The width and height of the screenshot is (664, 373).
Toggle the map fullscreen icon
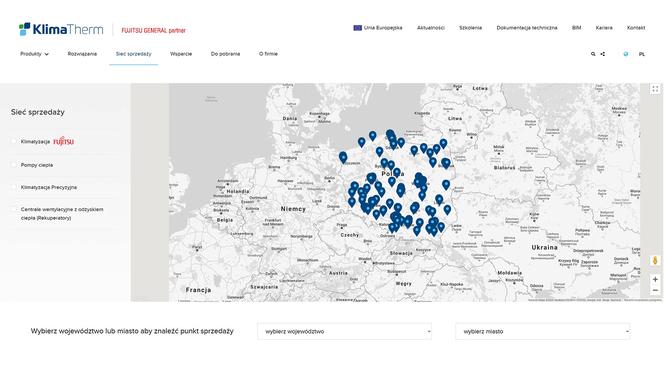655,89
